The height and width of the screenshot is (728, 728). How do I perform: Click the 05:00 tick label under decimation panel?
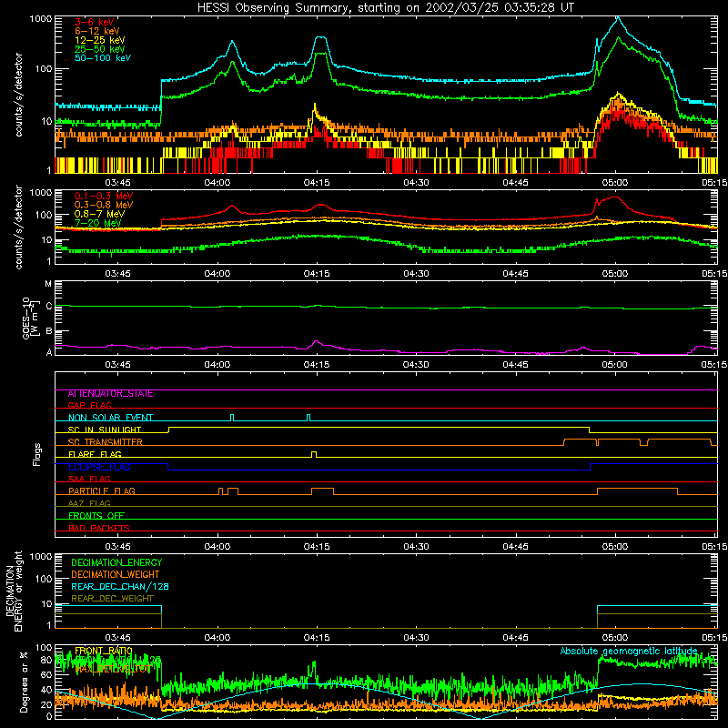[x=615, y=638]
